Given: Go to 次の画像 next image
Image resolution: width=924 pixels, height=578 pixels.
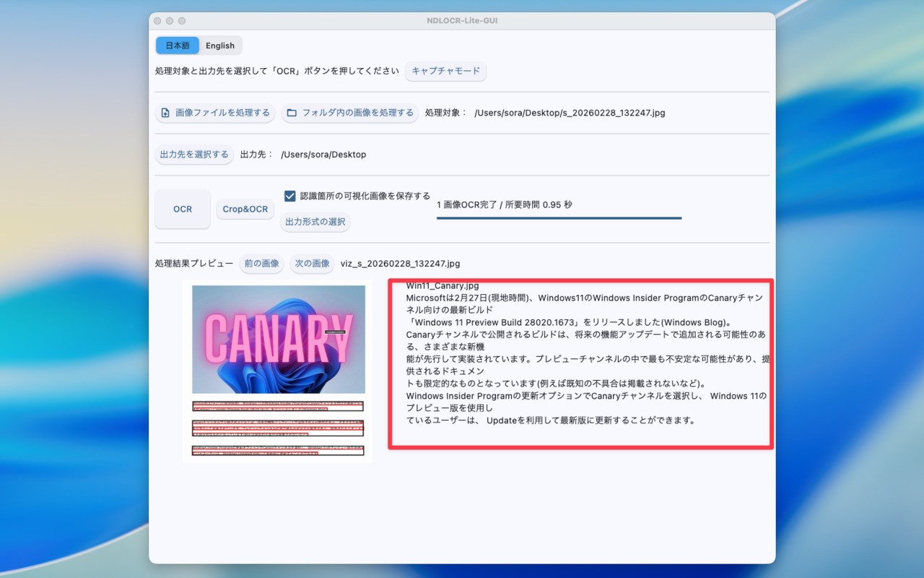Looking at the screenshot, I should coord(312,264).
